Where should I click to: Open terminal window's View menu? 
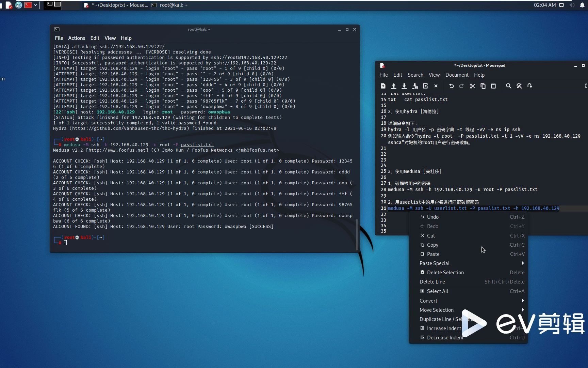110,38
